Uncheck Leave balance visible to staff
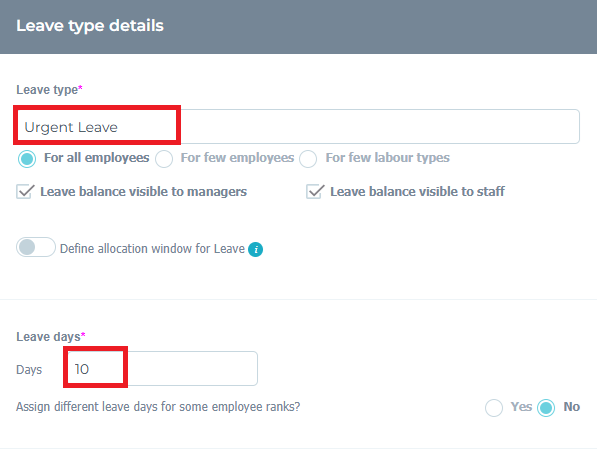The height and width of the screenshot is (469, 597). [315, 191]
